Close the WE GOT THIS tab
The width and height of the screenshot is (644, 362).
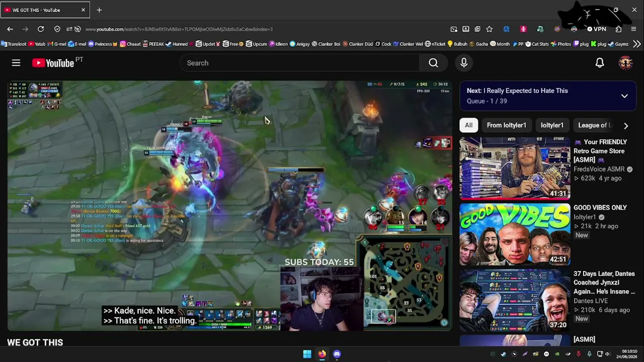(83, 10)
